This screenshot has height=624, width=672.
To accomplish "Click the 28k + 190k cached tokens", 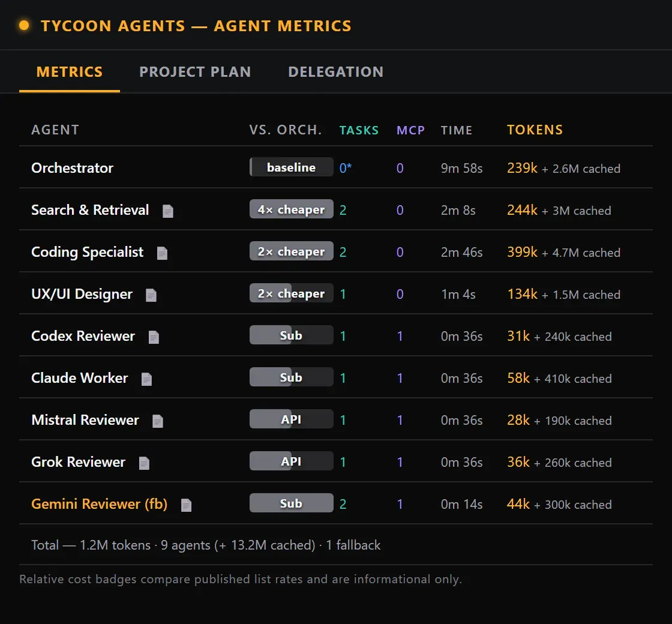I will 559,420.
